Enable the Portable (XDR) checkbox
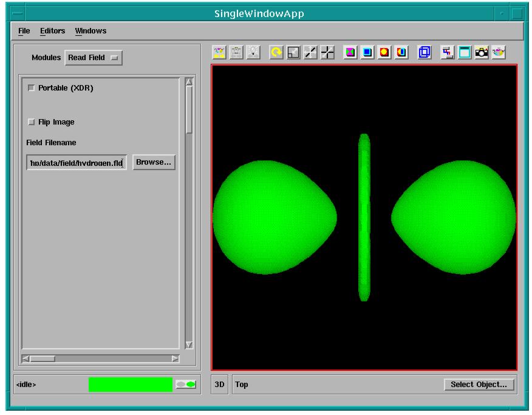The image size is (532, 415). 32,88
